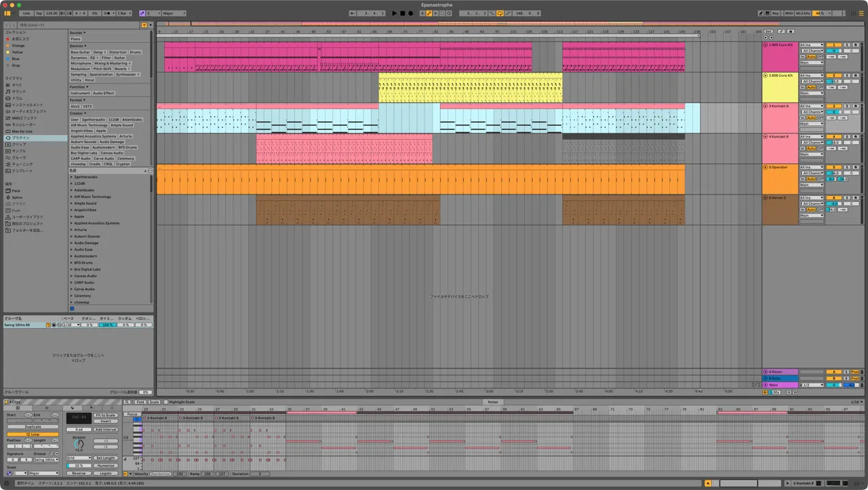The image size is (868, 490).
Task: Solo the 909 Core Kit track
Action: (x=848, y=45)
